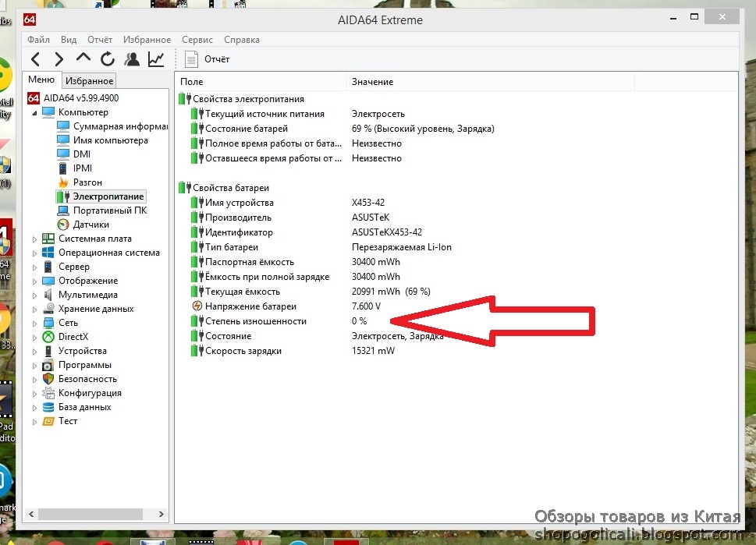Image resolution: width=756 pixels, height=545 pixels.
Task: Refresh the view with the circular arrow icon
Action: [x=108, y=58]
